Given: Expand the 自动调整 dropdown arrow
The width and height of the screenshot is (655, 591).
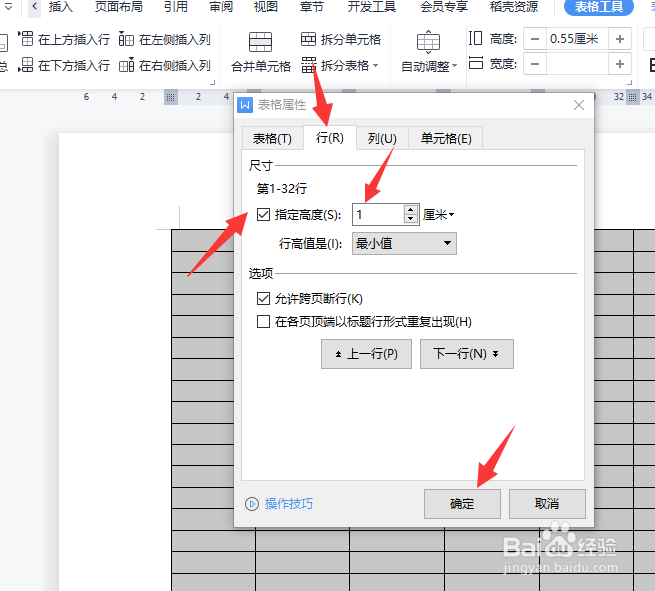Looking at the screenshot, I should pyautogui.click(x=454, y=66).
